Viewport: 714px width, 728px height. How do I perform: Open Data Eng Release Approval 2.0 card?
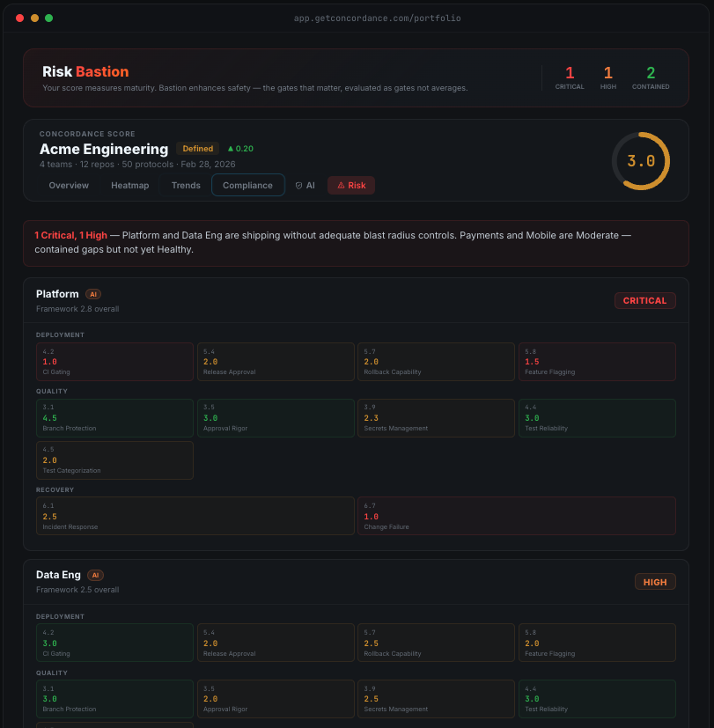[276, 643]
